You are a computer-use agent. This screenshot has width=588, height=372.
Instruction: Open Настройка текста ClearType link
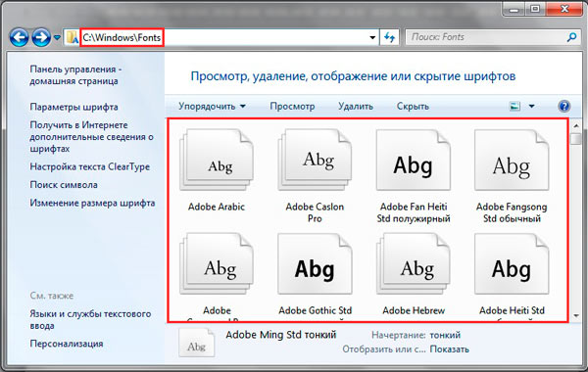coord(90,166)
